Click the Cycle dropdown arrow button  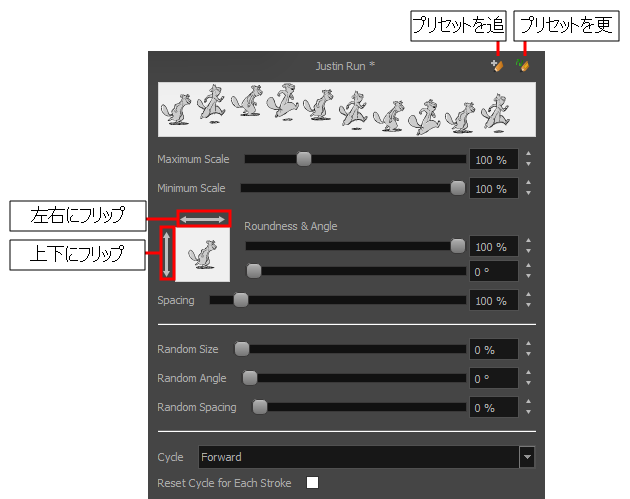(x=527, y=457)
